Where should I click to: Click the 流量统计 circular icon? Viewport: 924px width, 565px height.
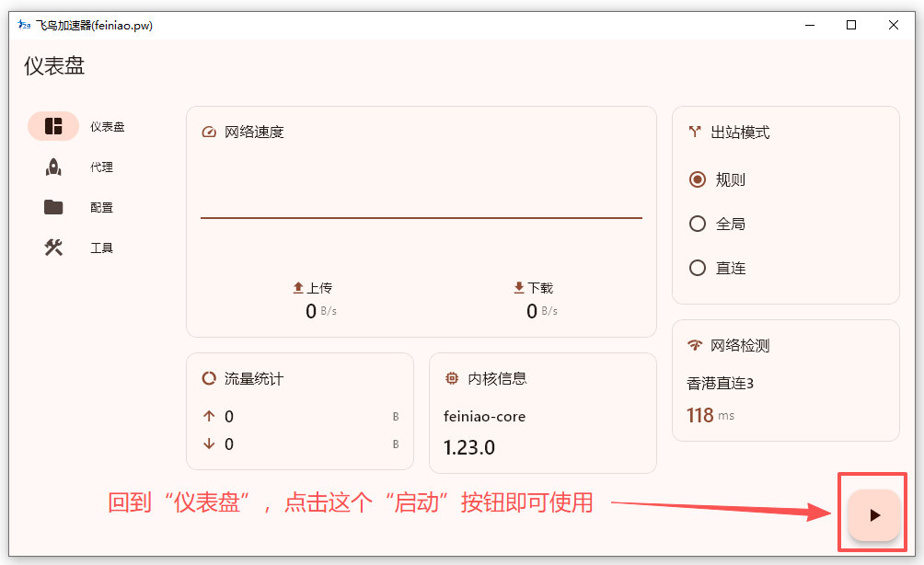209,378
